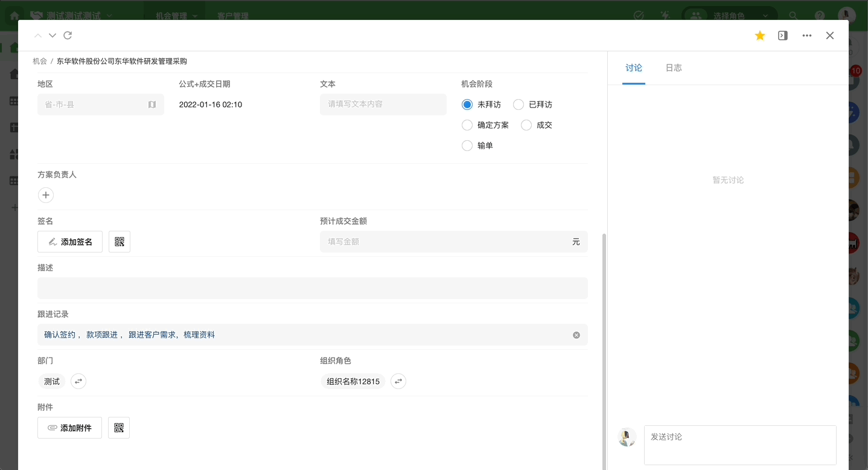This screenshot has height=470, width=868.
Task: Click the lightning bolt icon in top bar
Action: tap(665, 16)
